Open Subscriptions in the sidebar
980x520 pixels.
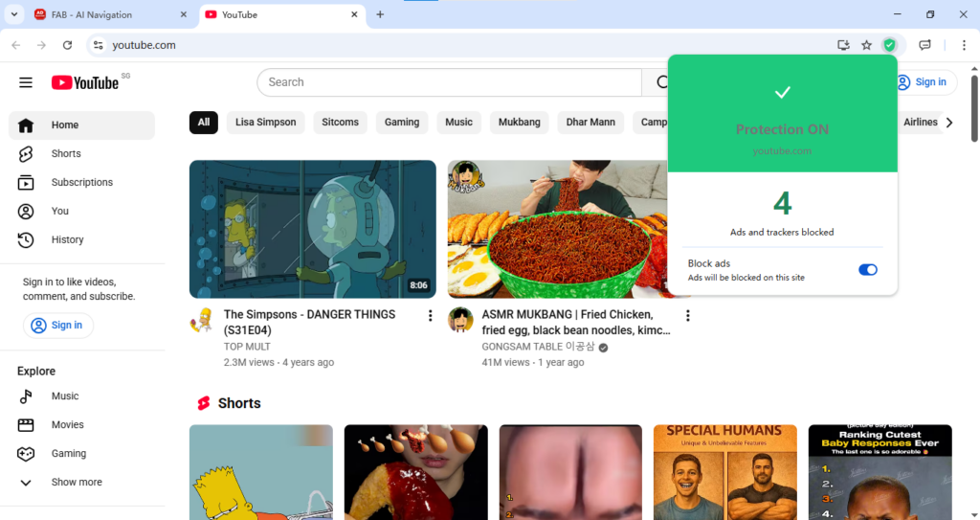pyautogui.click(x=82, y=183)
